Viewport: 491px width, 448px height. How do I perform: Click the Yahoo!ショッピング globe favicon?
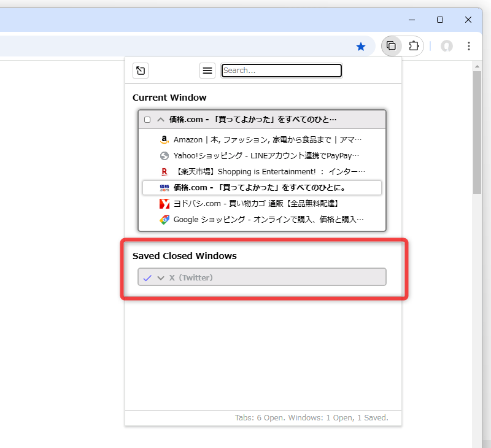tap(164, 156)
